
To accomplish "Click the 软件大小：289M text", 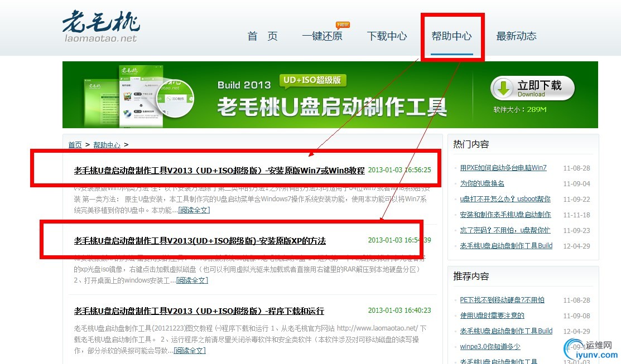I will [519, 110].
